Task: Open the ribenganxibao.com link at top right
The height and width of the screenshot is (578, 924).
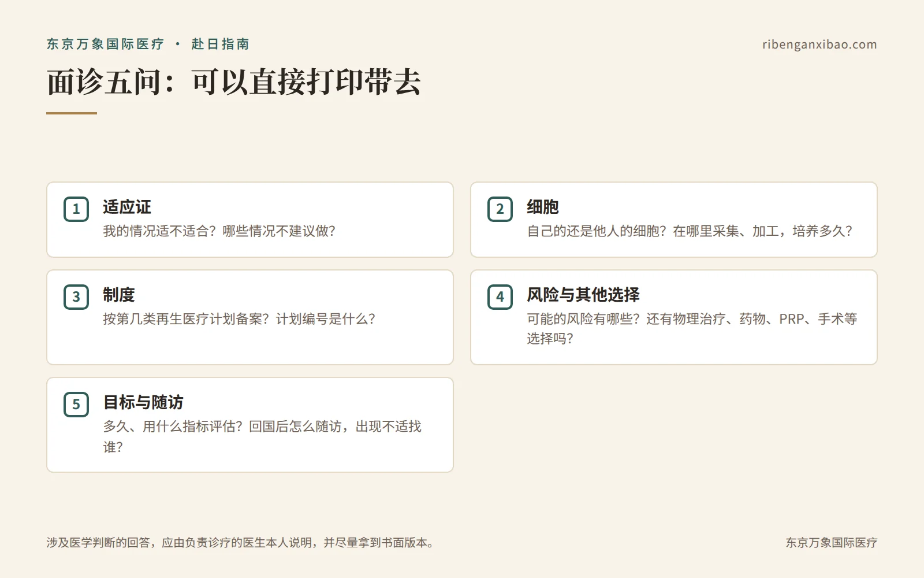Action: click(819, 45)
